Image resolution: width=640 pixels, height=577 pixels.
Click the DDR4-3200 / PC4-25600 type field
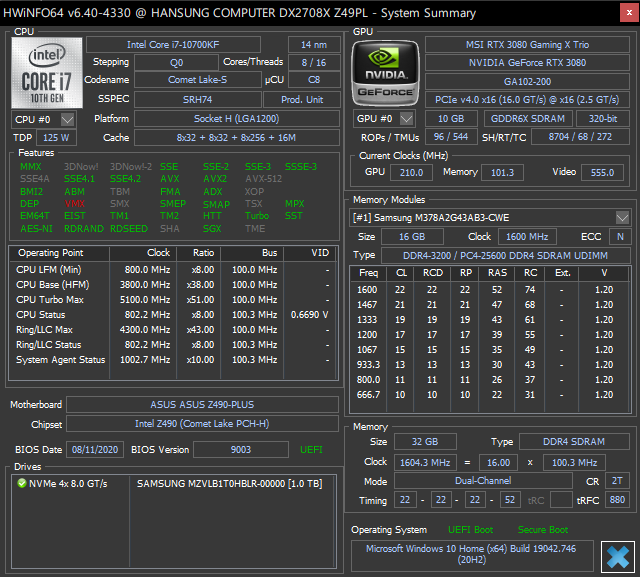click(x=506, y=255)
